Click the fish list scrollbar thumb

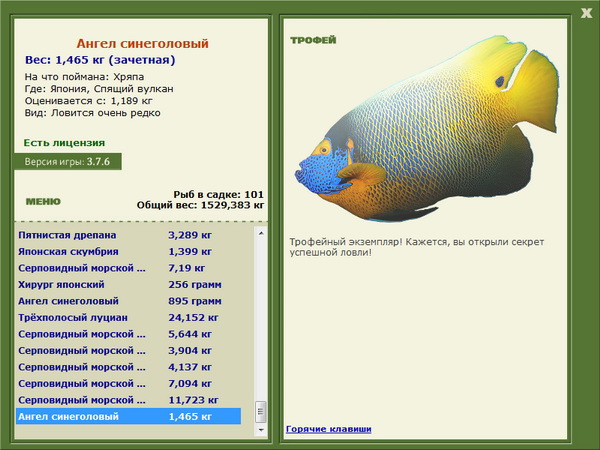click(x=261, y=412)
